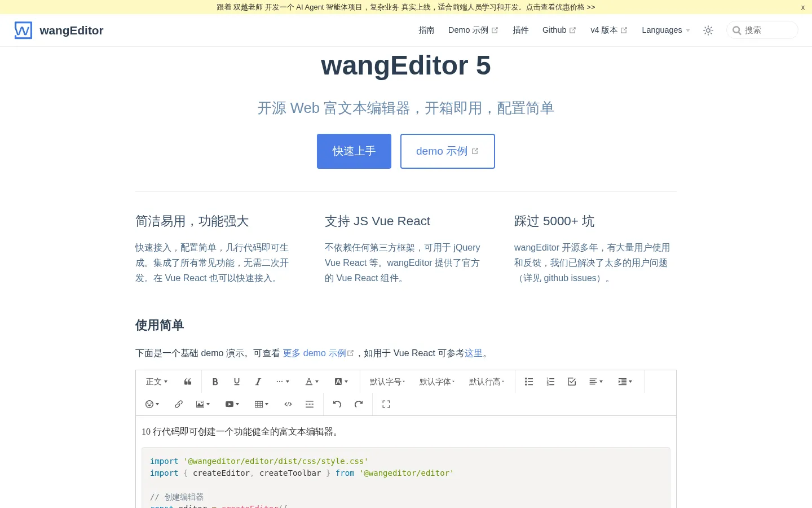Focus the 搜索 search field
The image size is (812, 508).
coord(762,30)
